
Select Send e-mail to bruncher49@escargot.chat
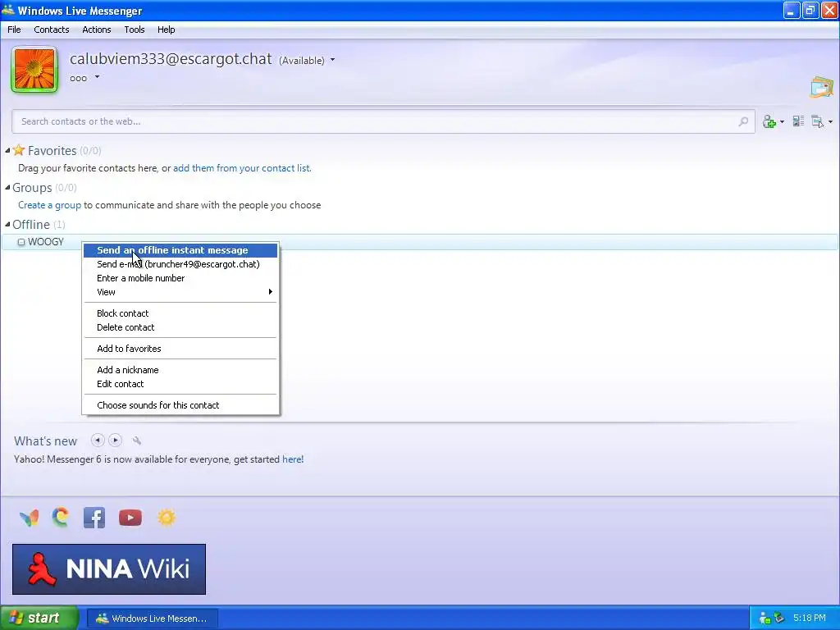point(180,264)
